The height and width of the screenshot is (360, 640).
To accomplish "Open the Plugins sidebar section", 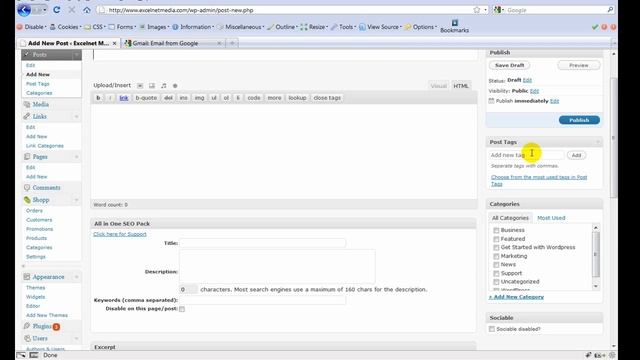I will pyautogui.click(x=42, y=327).
